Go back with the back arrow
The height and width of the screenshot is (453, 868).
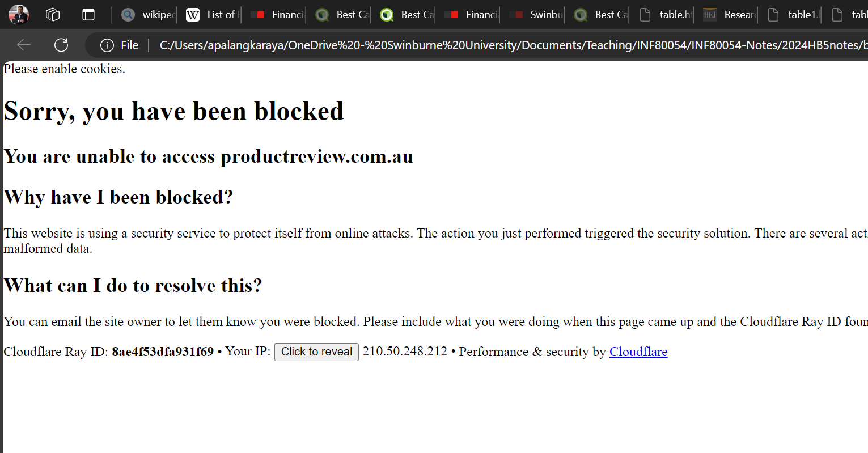(x=24, y=45)
